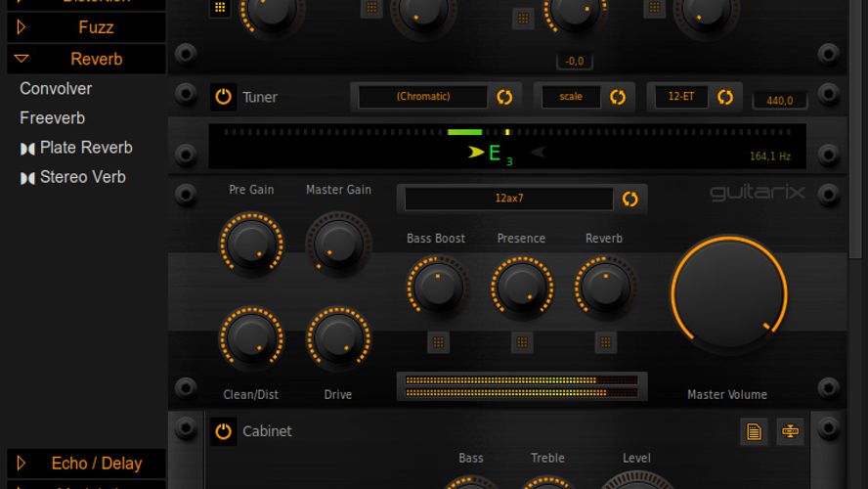Open the 12ax7 tube selector dropdown
868x489 pixels.
(x=508, y=199)
